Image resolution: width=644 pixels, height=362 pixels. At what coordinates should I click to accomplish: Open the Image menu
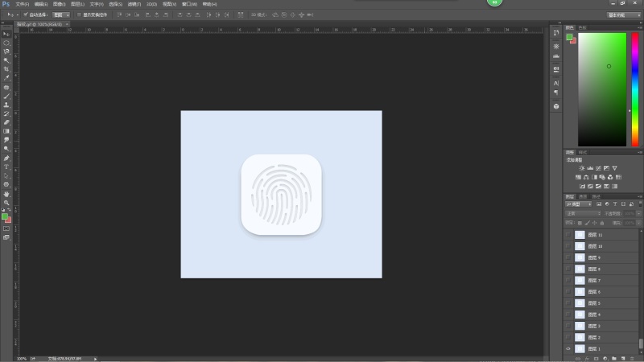(59, 4)
